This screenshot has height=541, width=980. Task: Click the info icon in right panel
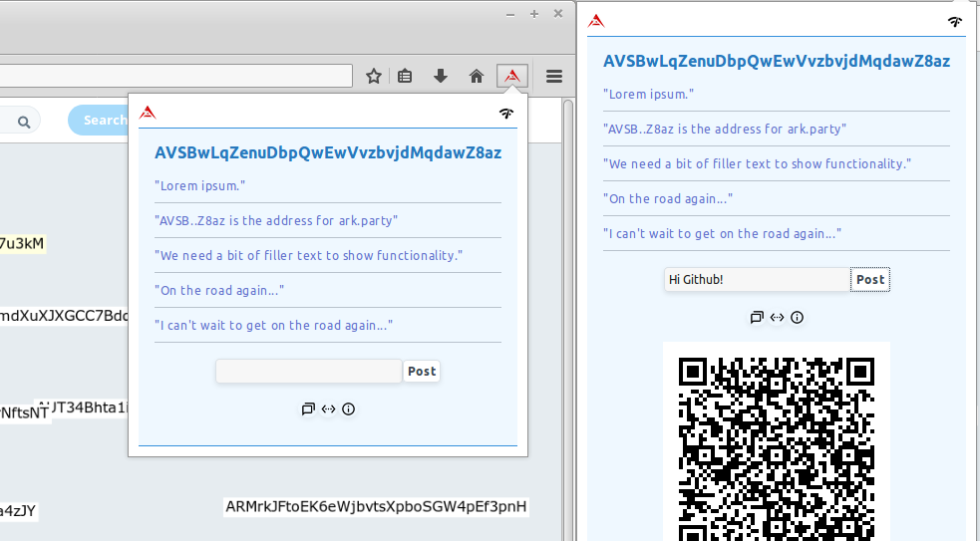797,318
